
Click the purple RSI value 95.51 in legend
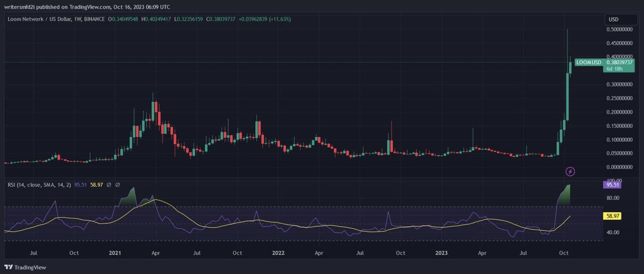coord(80,185)
